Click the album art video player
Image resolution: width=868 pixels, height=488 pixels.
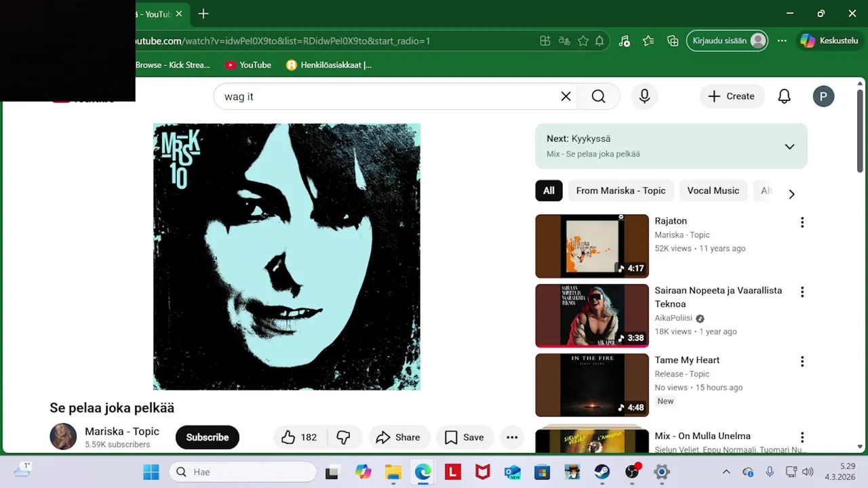pyautogui.click(x=287, y=257)
